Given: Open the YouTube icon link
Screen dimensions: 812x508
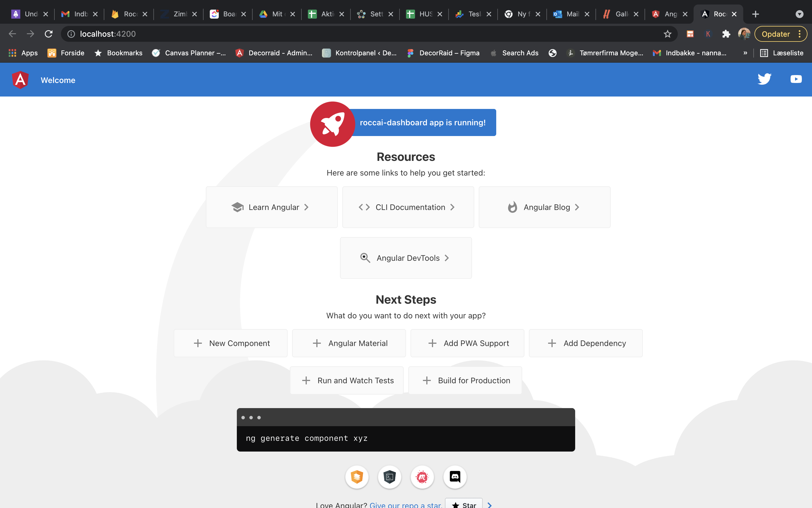Looking at the screenshot, I should click(x=796, y=79).
